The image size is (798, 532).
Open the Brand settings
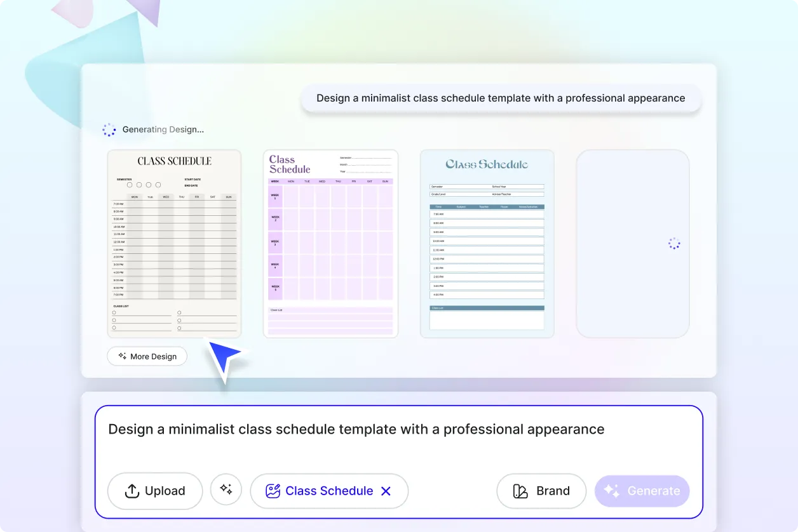[541, 491]
